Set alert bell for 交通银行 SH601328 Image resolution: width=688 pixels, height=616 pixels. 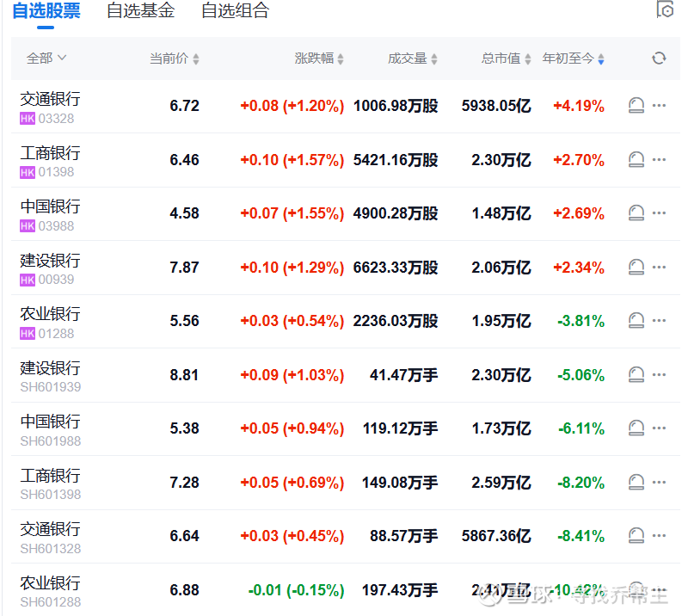pyautogui.click(x=636, y=536)
